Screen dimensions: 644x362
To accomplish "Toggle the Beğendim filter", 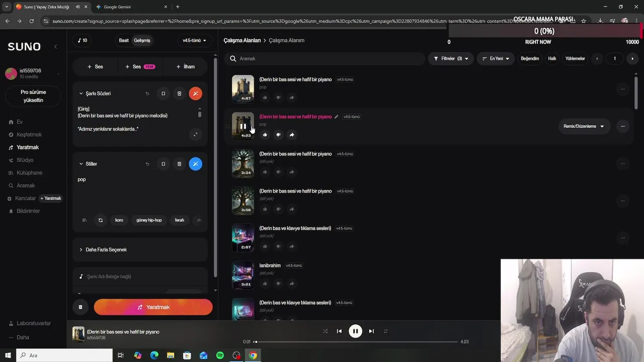I will pyautogui.click(x=530, y=59).
